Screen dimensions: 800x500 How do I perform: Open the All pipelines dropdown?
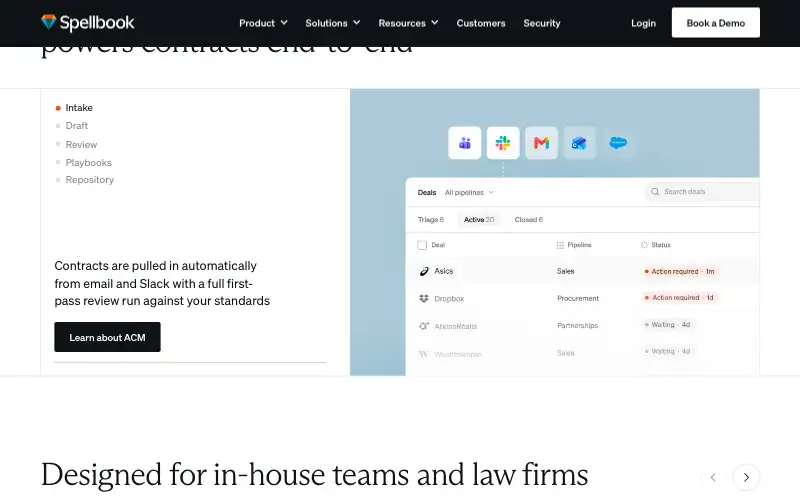pos(469,192)
